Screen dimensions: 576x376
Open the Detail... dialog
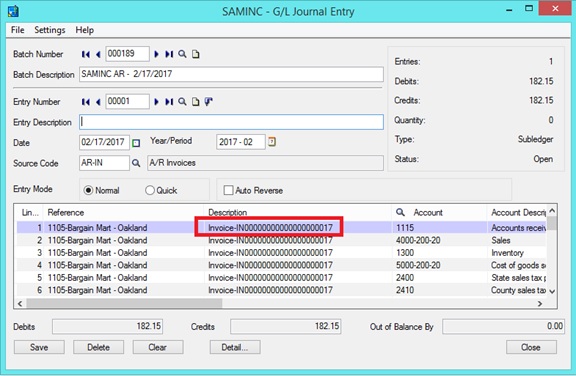click(235, 347)
